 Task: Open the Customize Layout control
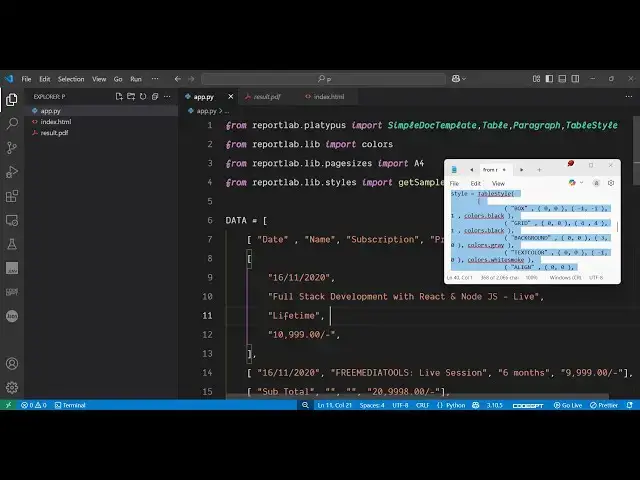[536, 79]
